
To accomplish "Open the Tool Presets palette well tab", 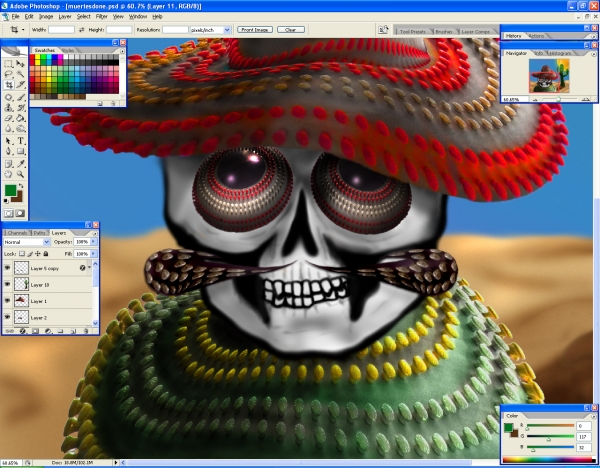I will (x=412, y=31).
